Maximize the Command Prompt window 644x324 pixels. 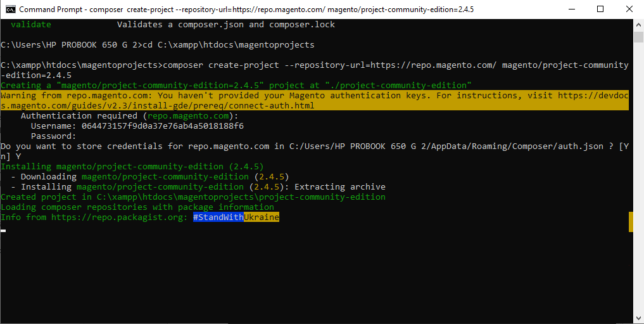pyautogui.click(x=600, y=9)
